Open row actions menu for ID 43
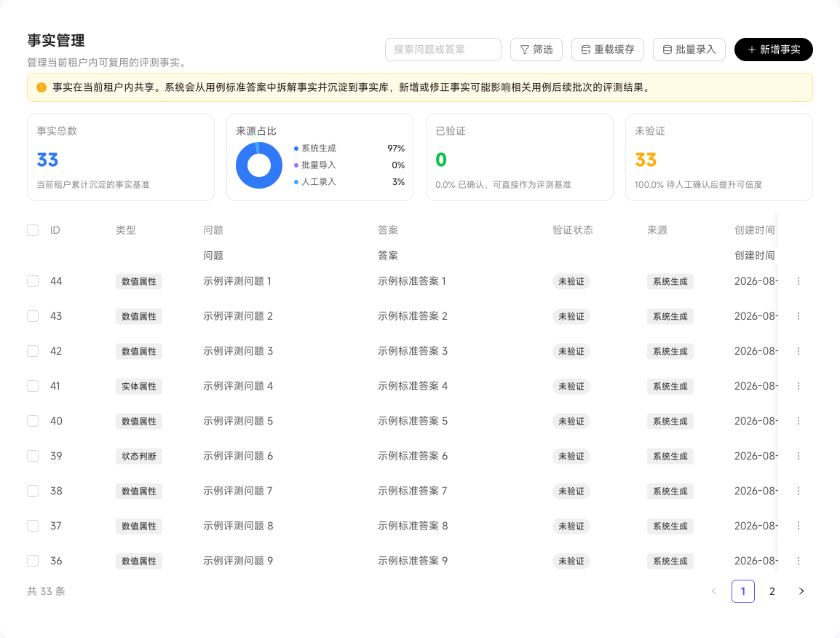The width and height of the screenshot is (840, 638). pos(799,316)
